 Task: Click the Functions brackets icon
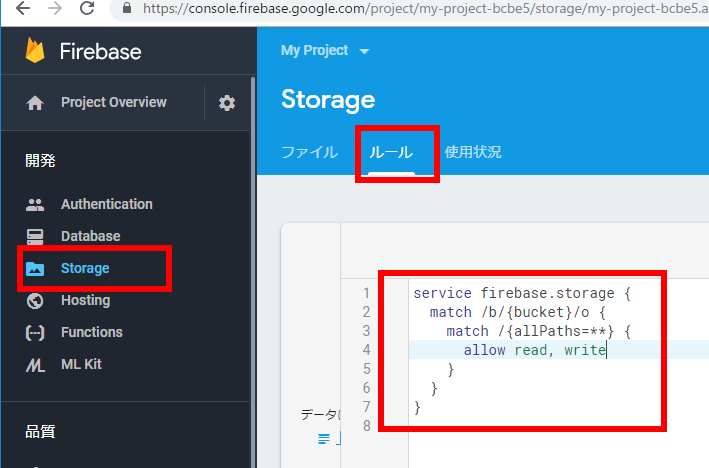[35, 333]
